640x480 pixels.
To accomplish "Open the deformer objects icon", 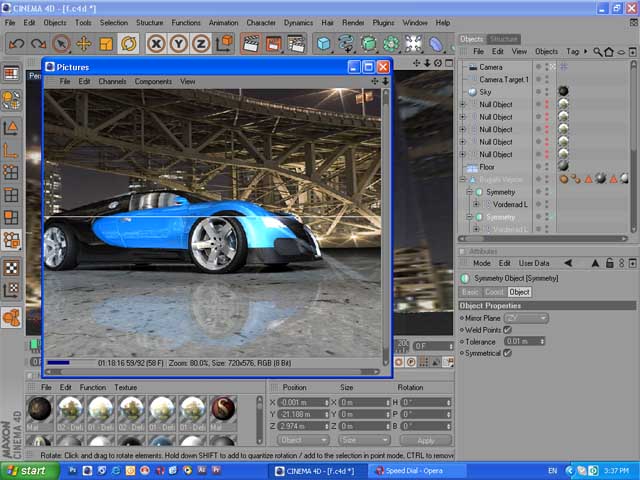I will click(436, 43).
